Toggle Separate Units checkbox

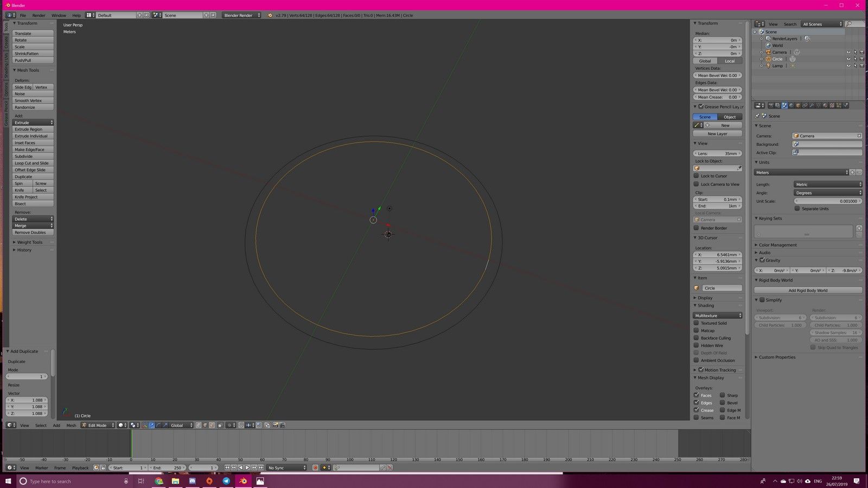(x=797, y=208)
